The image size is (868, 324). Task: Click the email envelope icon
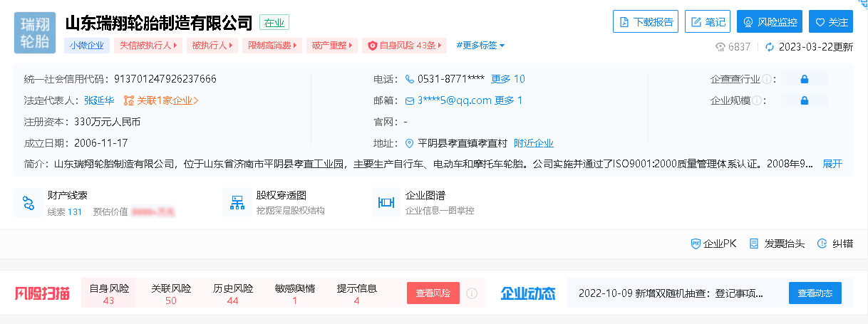[410, 100]
